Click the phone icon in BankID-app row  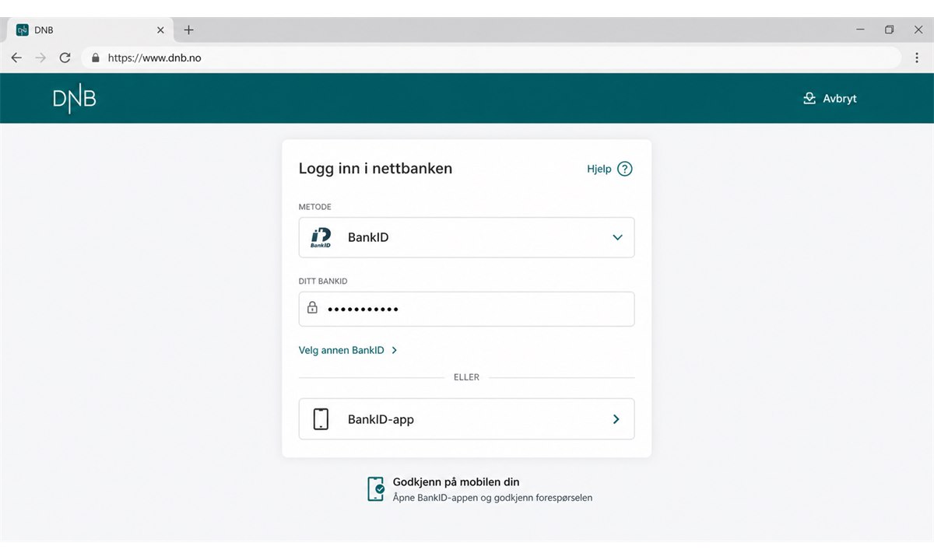321,419
